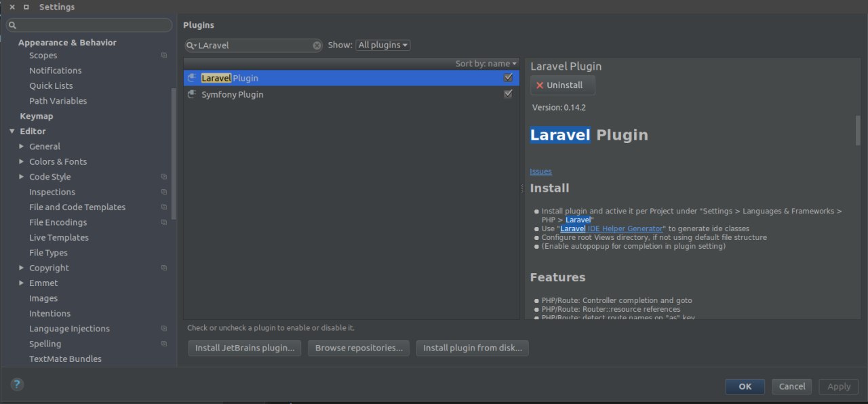Click the settings search magnifier icon
Screen dimensions: 868x404
12,25
